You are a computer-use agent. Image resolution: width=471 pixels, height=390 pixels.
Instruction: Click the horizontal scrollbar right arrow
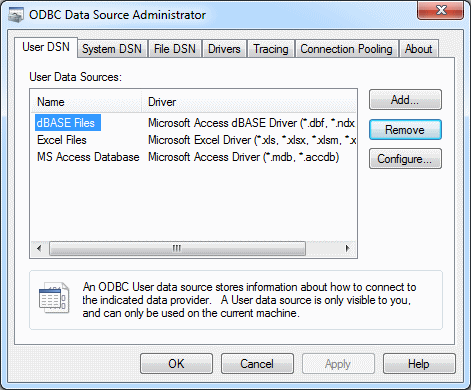(348, 248)
